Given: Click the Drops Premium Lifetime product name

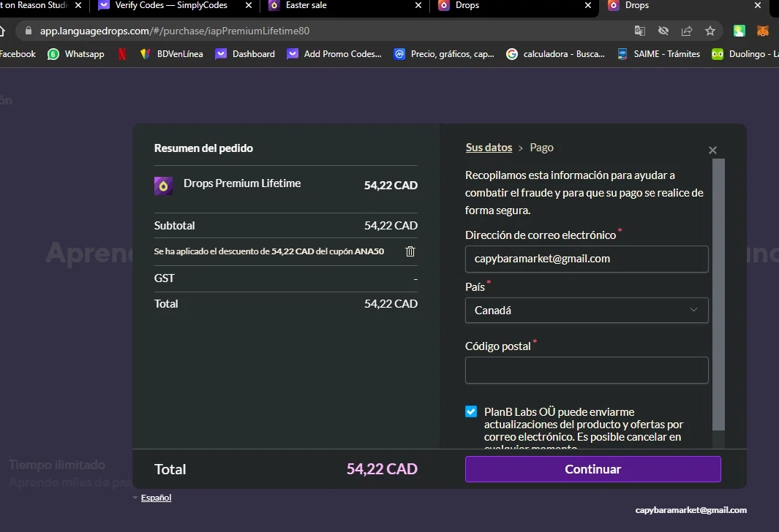Looking at the screenshot, I should [242, 183].
